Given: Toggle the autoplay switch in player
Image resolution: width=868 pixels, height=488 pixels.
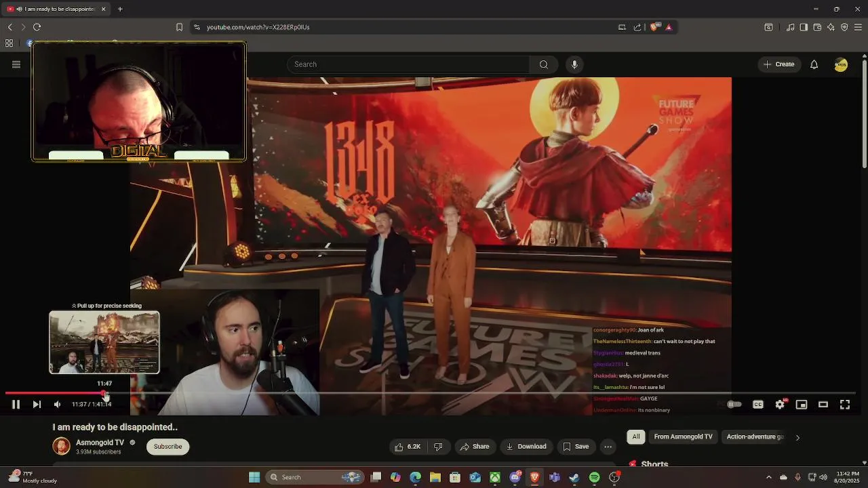Looking at the screenshot, I should (734, 405).
